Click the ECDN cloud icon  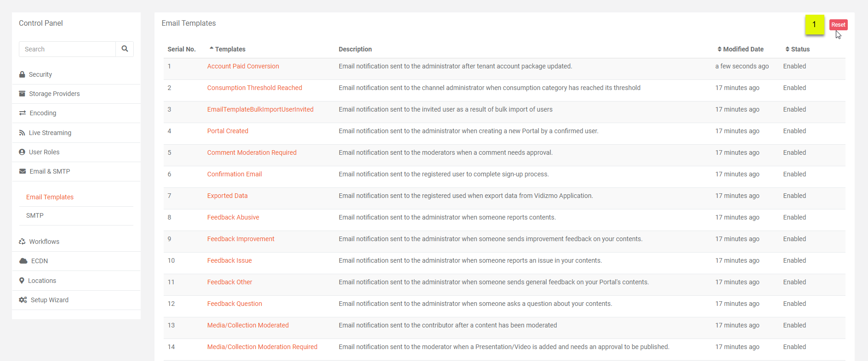point(23,261)
